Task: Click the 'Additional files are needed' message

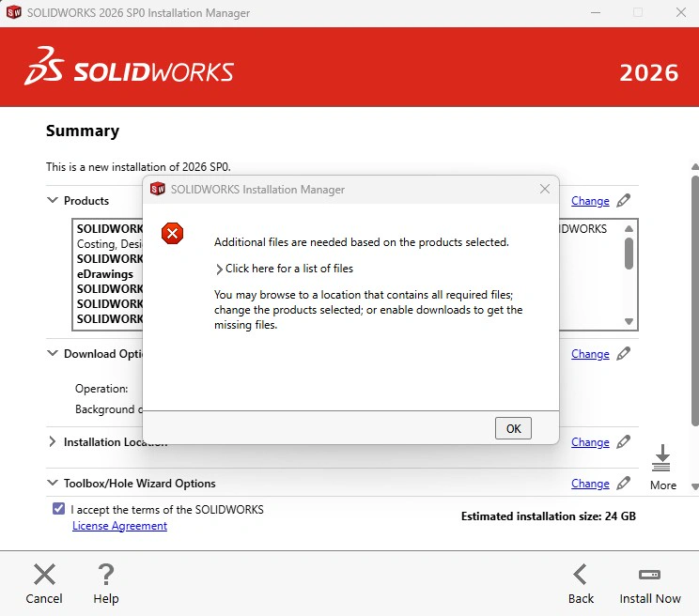Action: pos(362,242)
